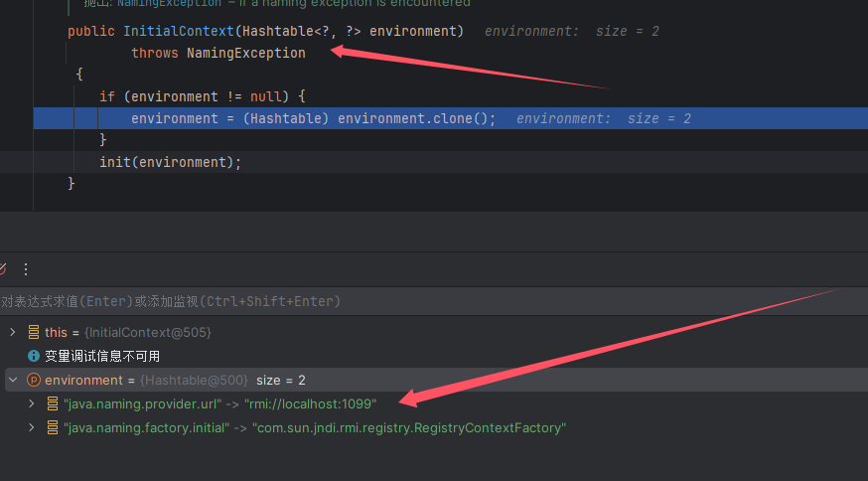The height and width of the screenshot is (481, 868).
Task: Open the debugger more options menu
Action: tap(26, 269)
